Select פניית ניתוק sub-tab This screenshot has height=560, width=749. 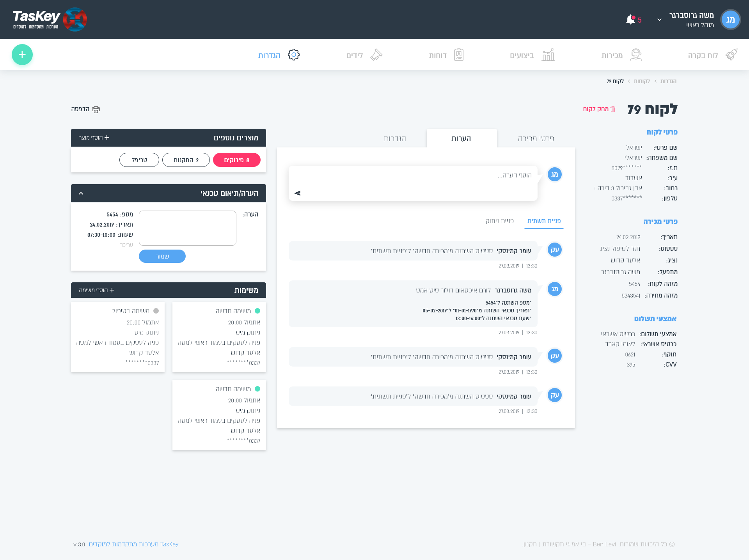tap(500, 221)
